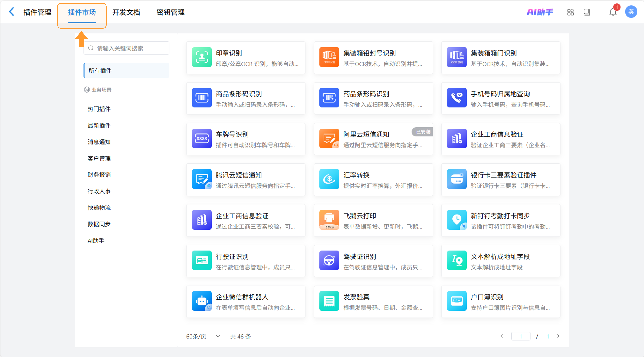
Task: Click the 驾驶证识别 steering wheel icon
Action: point(329,261)
